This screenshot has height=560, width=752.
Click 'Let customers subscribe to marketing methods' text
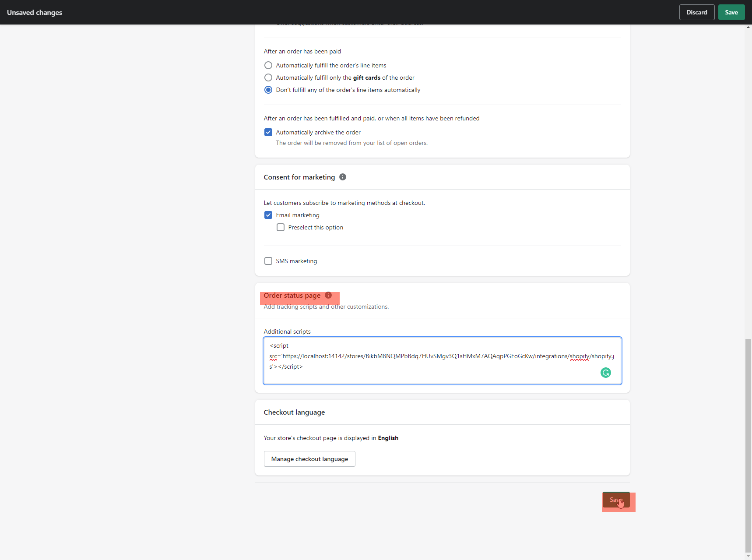tap(344, 203)
